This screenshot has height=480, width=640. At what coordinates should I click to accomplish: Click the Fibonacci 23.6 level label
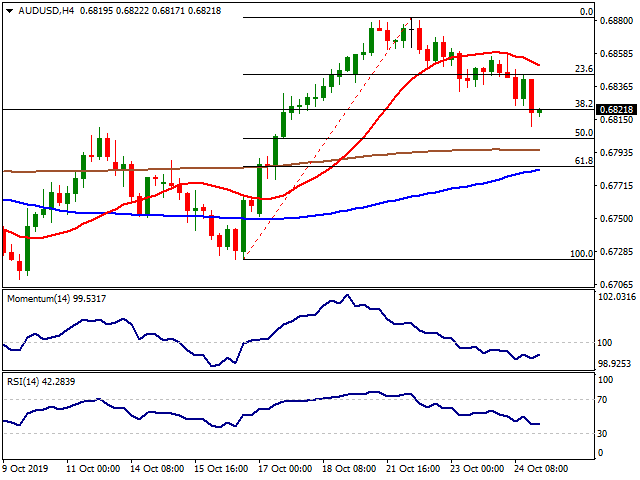click(x=584, y=69)
